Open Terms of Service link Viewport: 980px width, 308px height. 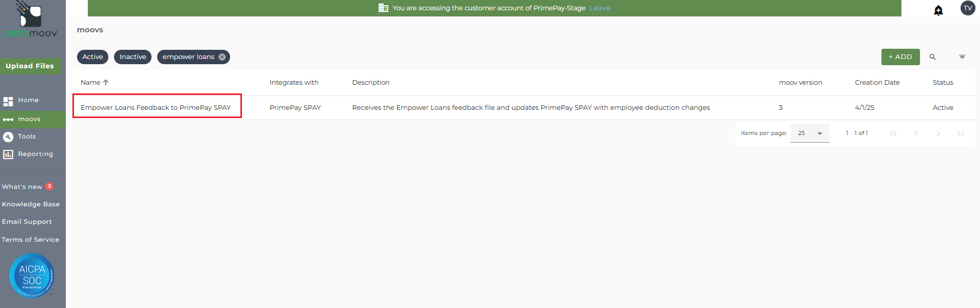pyautogui.click(x=30, y=240)
